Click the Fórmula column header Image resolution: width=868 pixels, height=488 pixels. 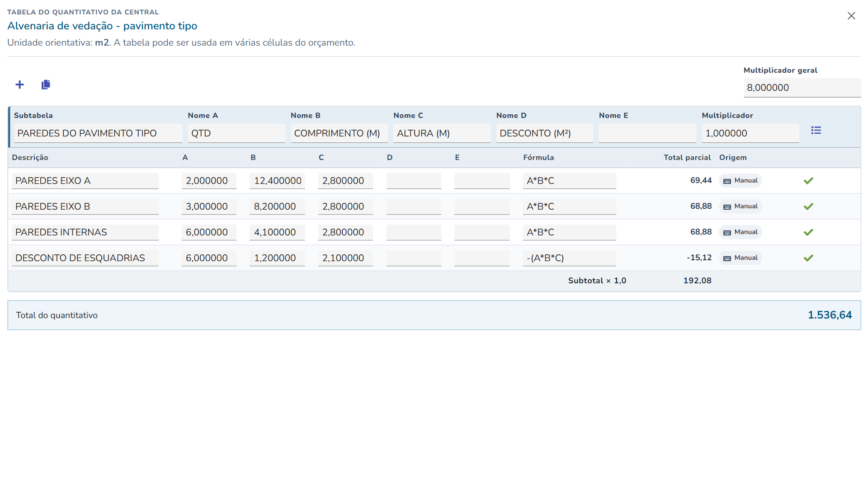[538, 157]
